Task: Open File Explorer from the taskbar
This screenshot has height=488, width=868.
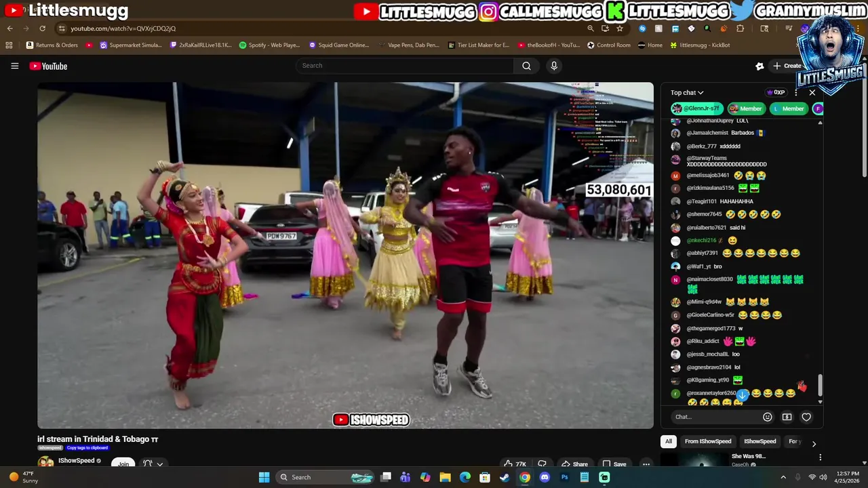Action: pyautogui.click(x=445, y=477)
